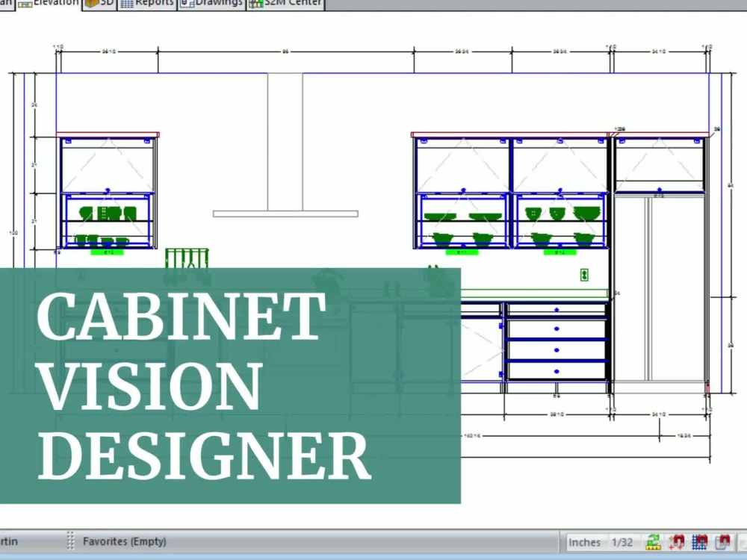Select the cabinet above the refrigerator
The image size is (747, 560).
660,165
